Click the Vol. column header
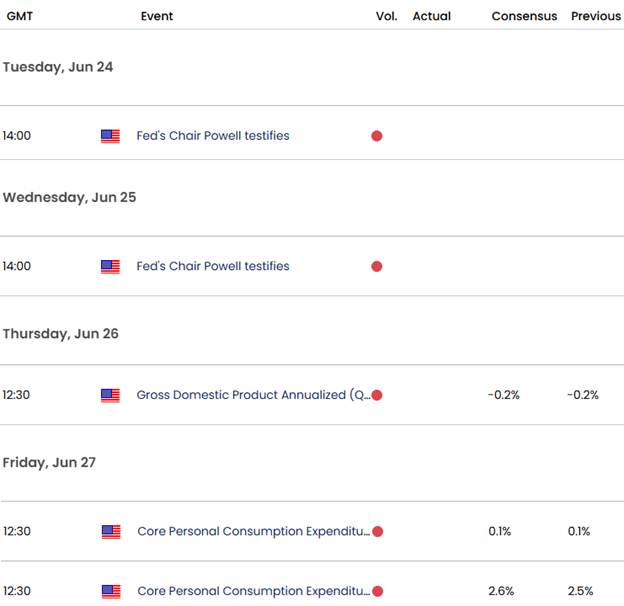Image resolution: width=624 pixels, height=606 pixels. [x=386, y=16]
